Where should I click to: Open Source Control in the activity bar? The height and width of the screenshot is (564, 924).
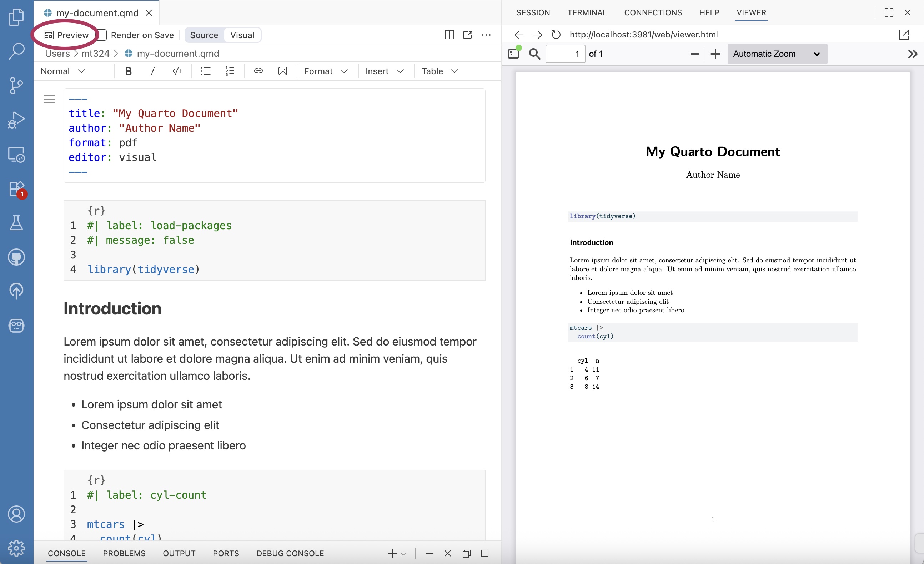click(16, 86)
